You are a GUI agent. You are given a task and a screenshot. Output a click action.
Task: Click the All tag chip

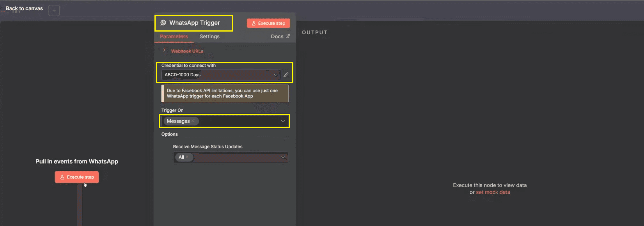click(x=184, y=157)
